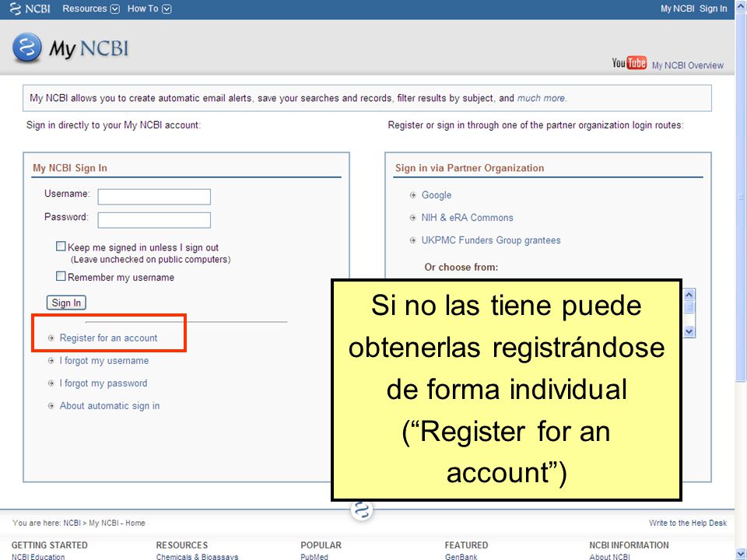This screenshot has width=747, height=560.
Task: Click the partner list scroll down arrow
Action: (x=689, y=331)
